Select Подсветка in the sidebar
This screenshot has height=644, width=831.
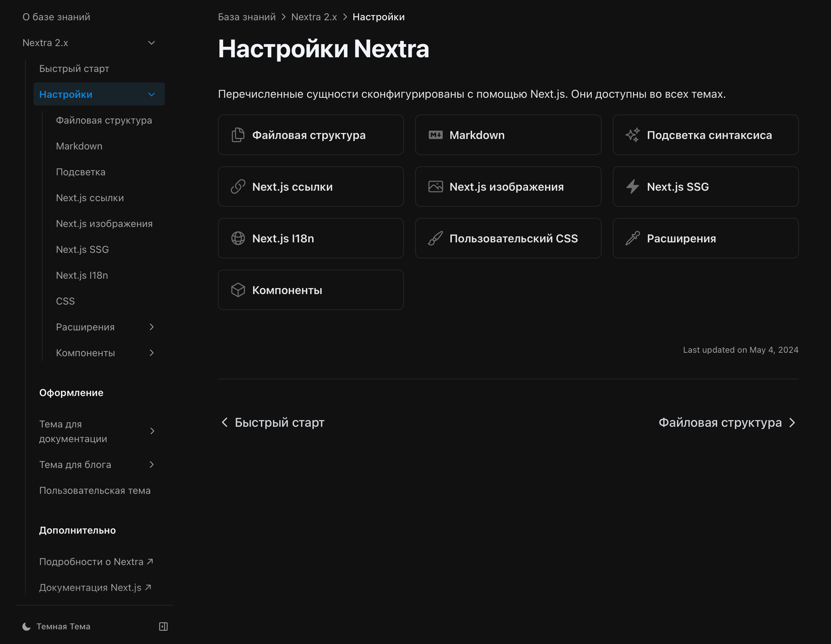[x=81, y=172]
